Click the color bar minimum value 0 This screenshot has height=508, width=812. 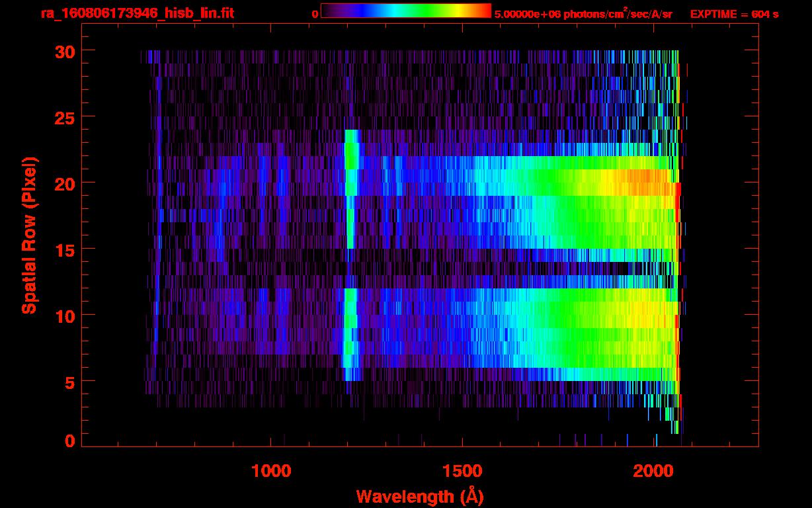coord(315,14)
